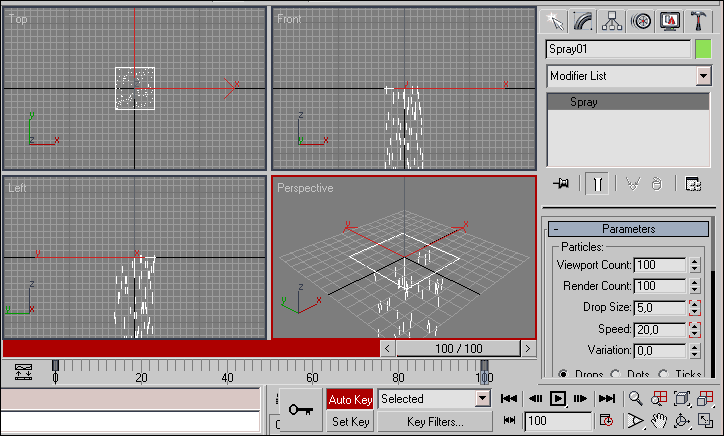This screenshot has width=724, height=436.
Task: Select the Dots radio button
Action: (614, 375)
